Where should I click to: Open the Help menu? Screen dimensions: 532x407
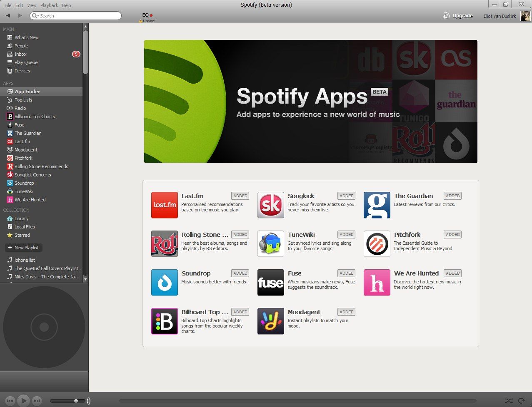coord(66,5)
